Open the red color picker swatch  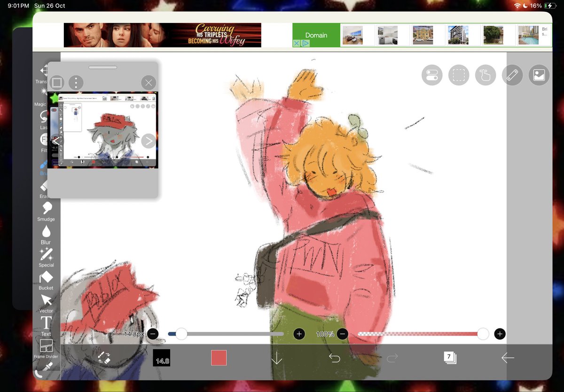[219, 358]
